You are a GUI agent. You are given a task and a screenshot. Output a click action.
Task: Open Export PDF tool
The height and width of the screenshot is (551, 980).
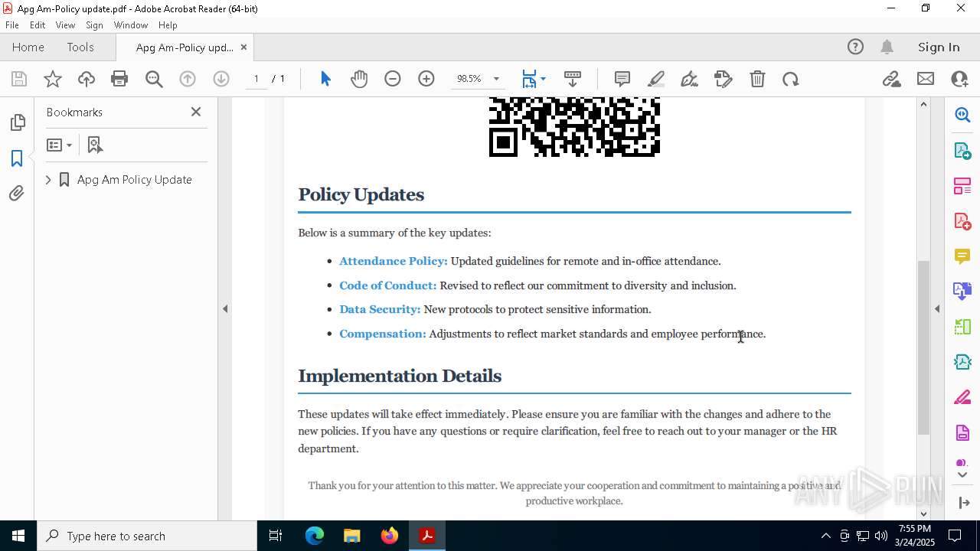(962, 151)
